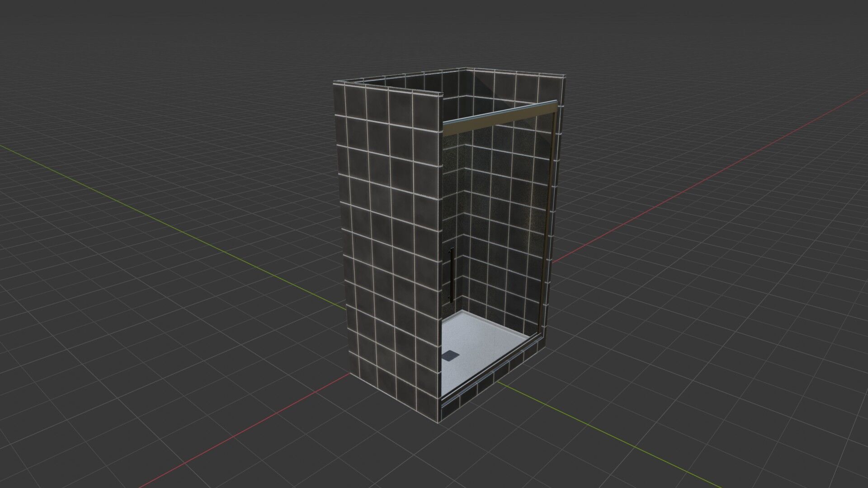Viewport: 868px width, 488px height.
Task: Select the top bronze sliding rail
Action: pyautogui.click(x=500, y=117)
